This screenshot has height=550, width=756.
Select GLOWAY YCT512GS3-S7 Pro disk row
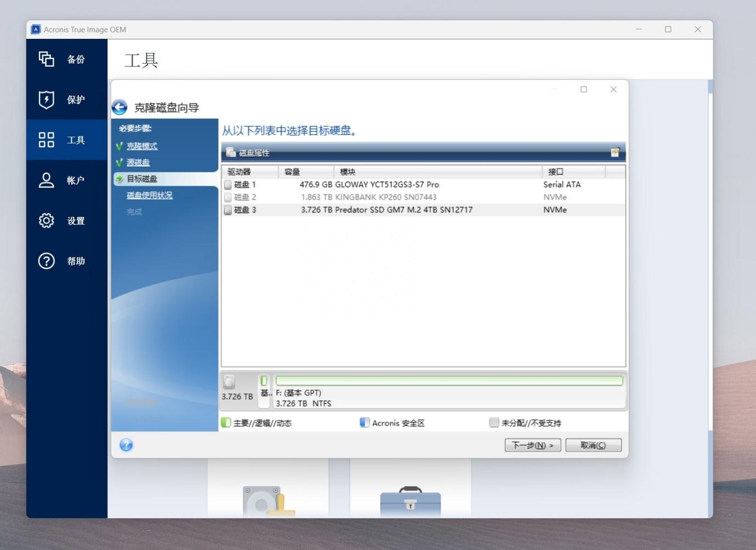click(423, 185)
